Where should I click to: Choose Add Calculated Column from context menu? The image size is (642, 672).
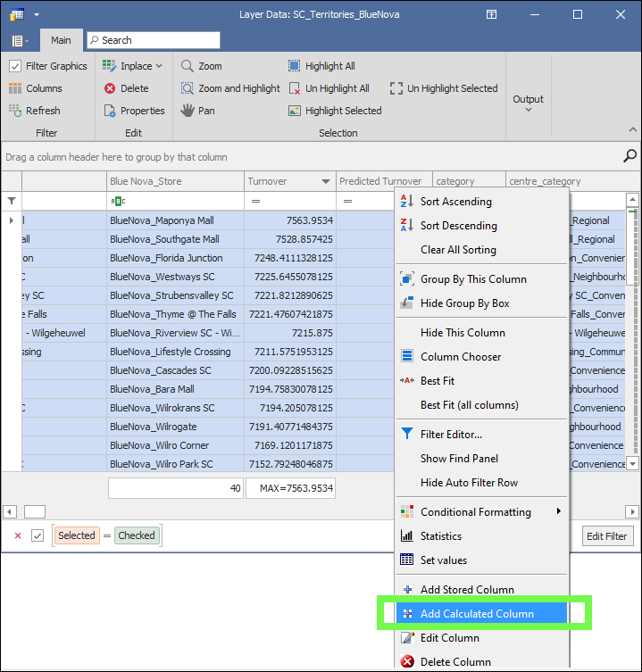(477, 614)
